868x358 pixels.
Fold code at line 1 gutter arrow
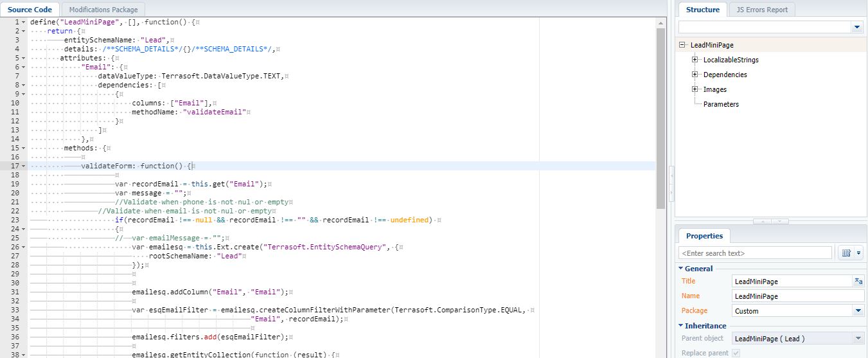[x=24, y=22]
